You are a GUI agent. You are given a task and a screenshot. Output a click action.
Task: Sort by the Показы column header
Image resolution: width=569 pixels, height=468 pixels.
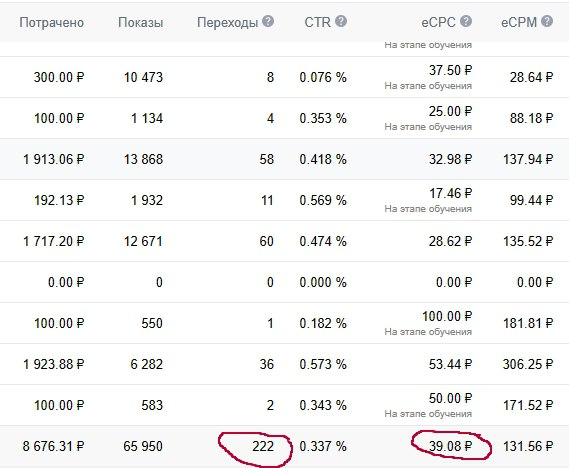tap(140, 22)
